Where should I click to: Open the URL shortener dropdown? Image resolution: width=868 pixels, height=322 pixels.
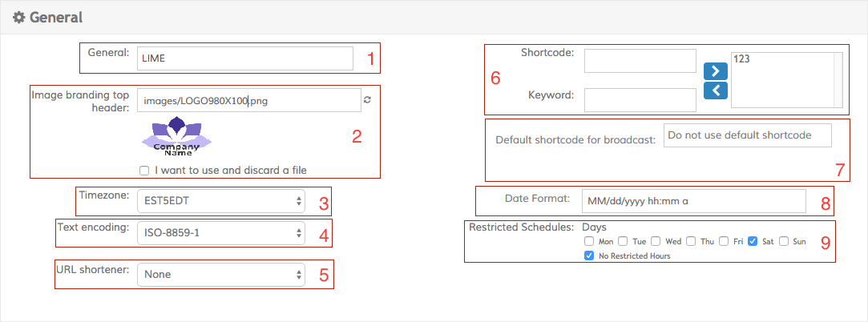220,275
